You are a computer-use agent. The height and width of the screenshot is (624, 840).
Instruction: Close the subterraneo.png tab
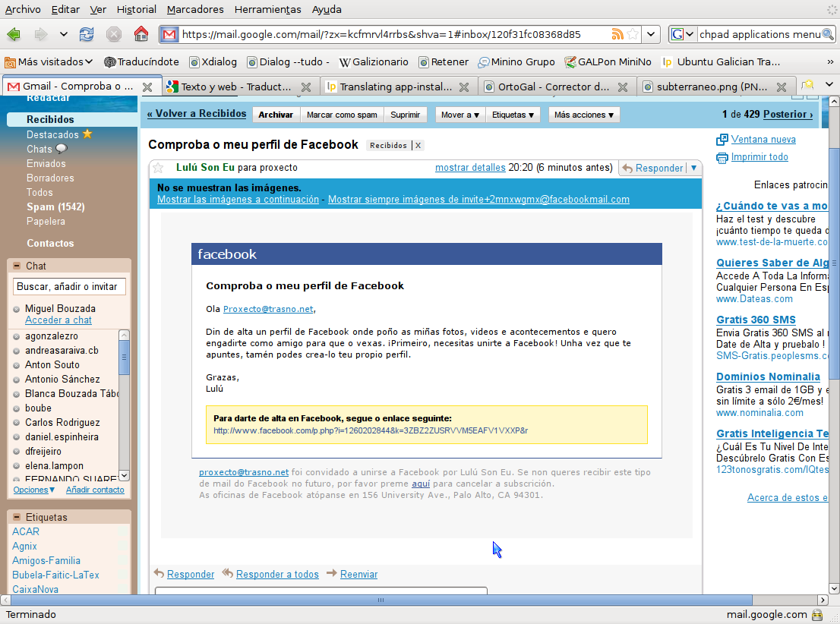point(782,87)
